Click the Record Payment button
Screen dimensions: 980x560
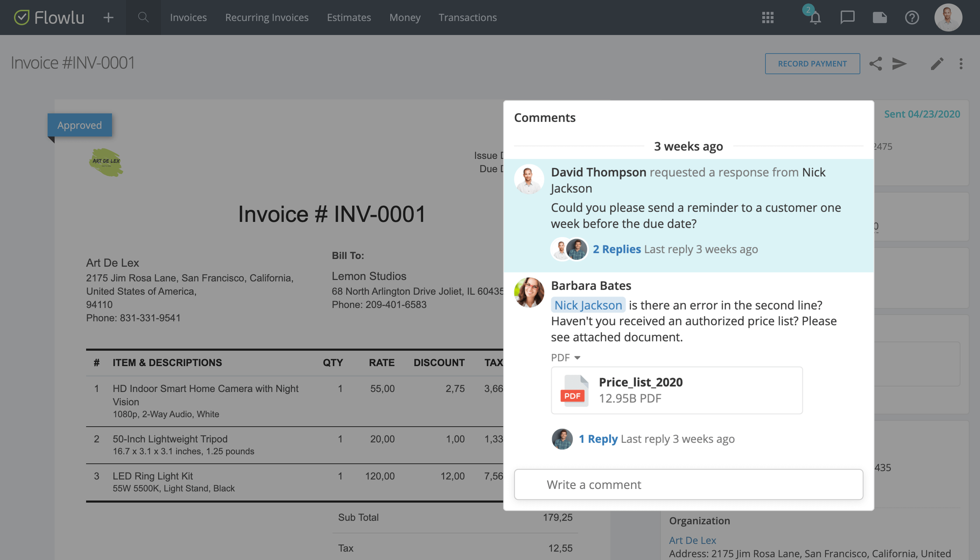click(812, 63)
